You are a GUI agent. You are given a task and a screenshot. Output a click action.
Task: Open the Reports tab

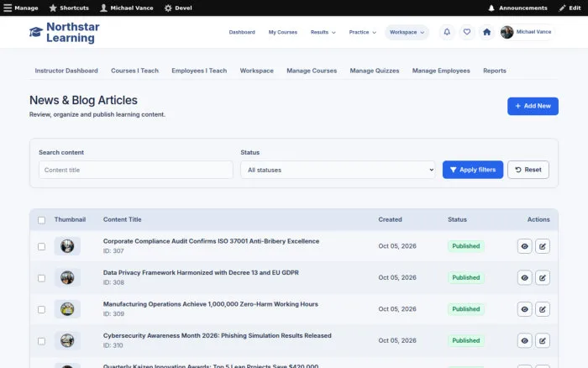coord(494,71)
